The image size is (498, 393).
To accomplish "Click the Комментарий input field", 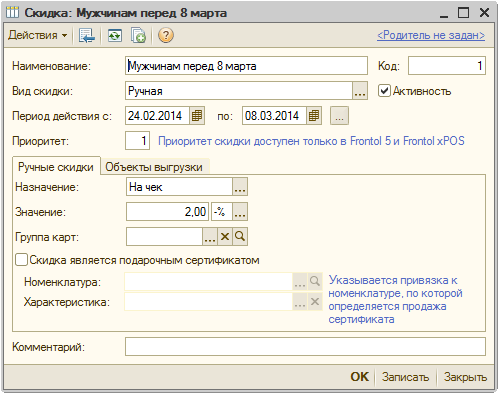I will pos(305,347).
